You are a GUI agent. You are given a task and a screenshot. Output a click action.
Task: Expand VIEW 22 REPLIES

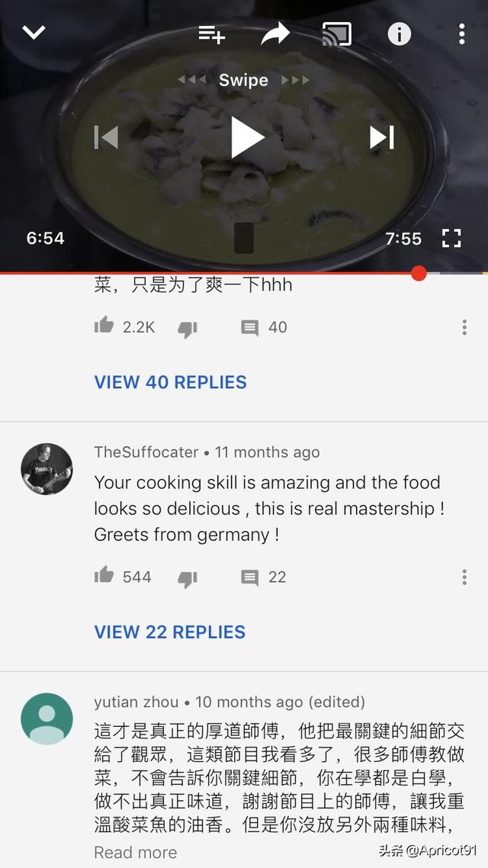tap(170, 632)
